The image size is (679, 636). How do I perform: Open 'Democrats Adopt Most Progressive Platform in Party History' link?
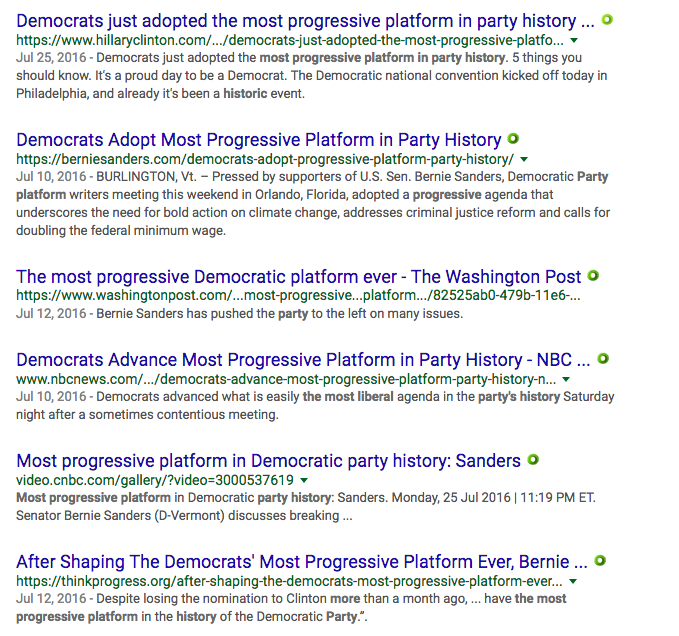coord(259,140)
